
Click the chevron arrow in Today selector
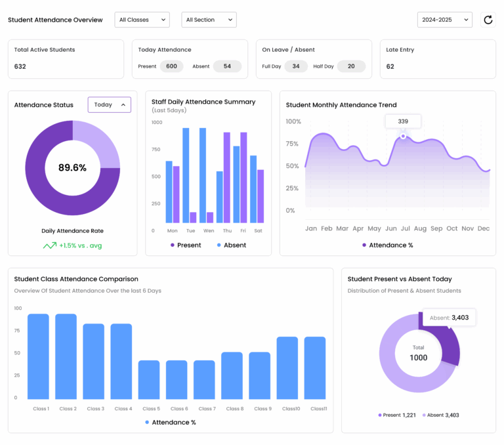123,105
